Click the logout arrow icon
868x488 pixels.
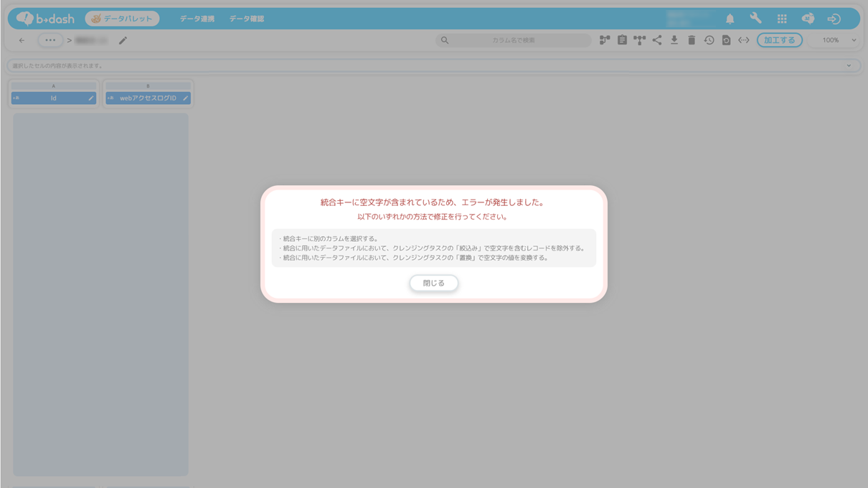pyautogui.click(x=834, y=19)
